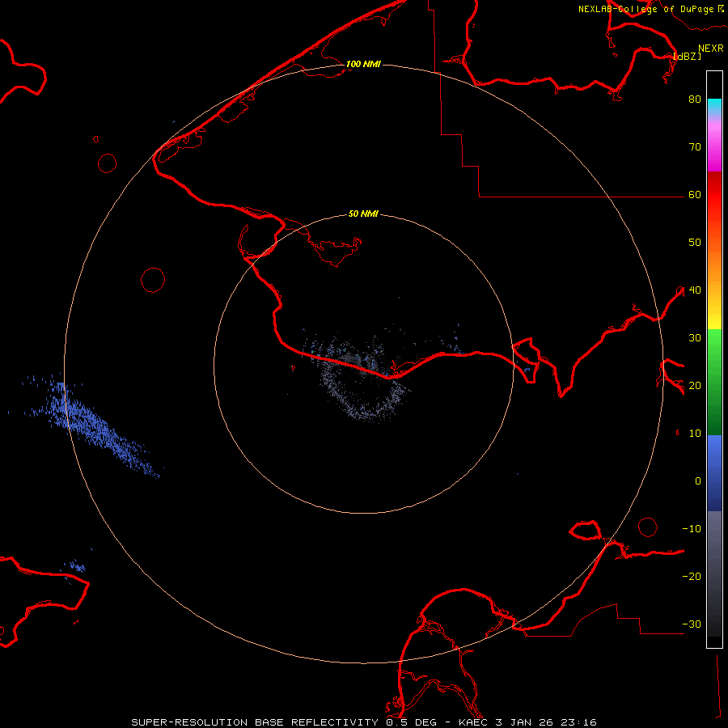Click the 50 NMI range ring label
The height and width of the screenshot is (728, 728).
(363, 214)
